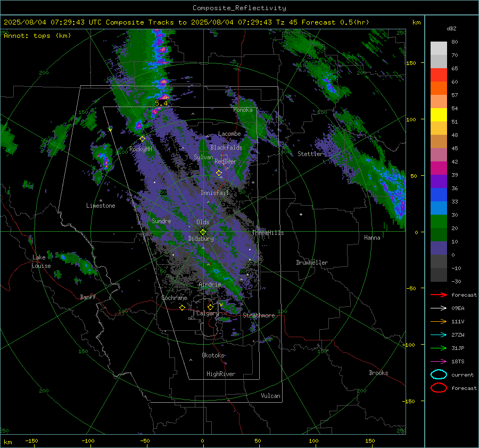The image size is (479, 448).
Task: Select the orange 111V arrow legend entry
Action: [x=439, y=321]
